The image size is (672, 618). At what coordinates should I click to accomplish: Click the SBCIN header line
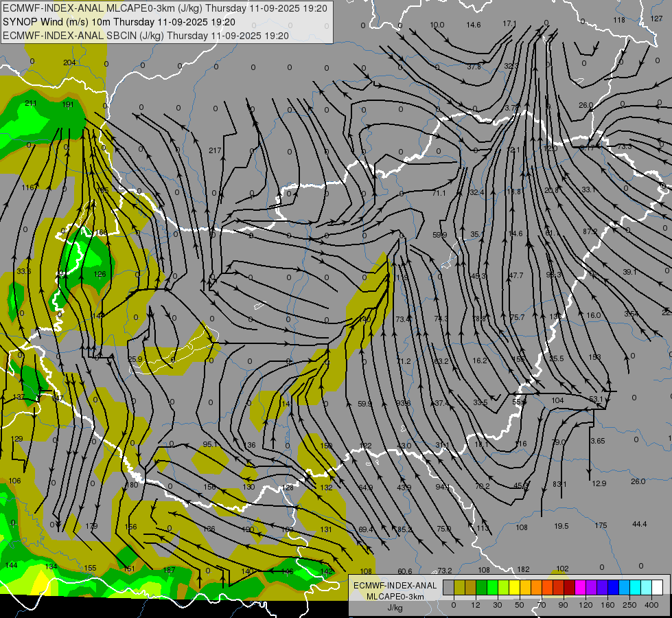[146, 36]
